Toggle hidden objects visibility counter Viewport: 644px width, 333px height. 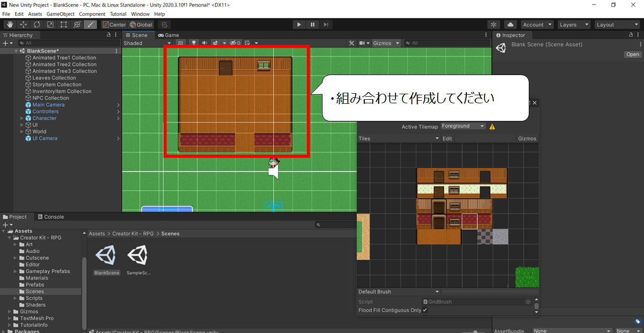(x=236, y=43)
